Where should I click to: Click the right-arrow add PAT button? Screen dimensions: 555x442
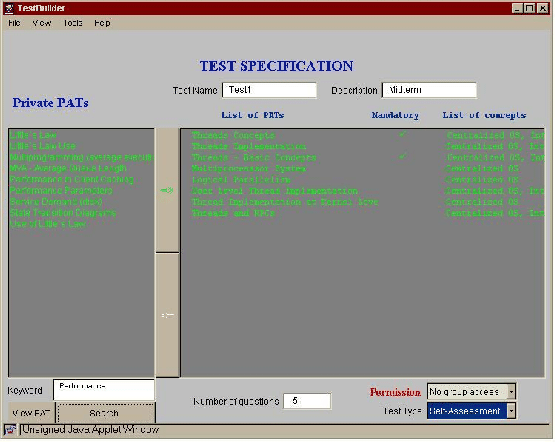[167, 190]
